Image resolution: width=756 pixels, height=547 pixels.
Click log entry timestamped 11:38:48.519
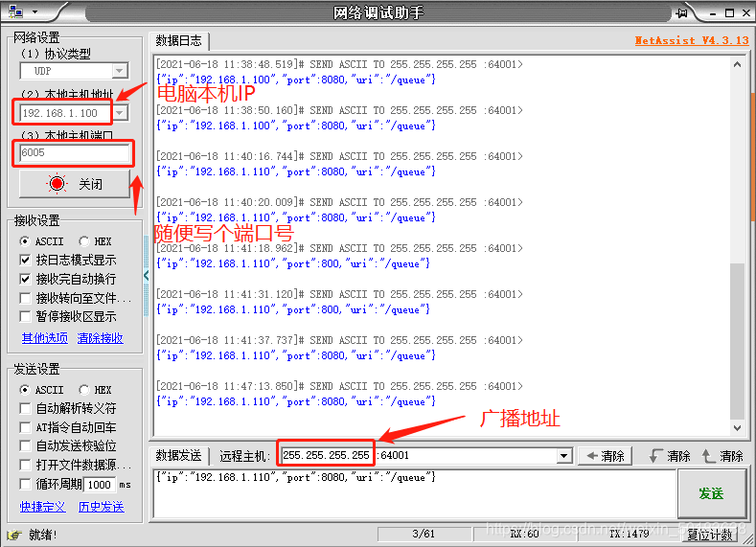[339, 64]
